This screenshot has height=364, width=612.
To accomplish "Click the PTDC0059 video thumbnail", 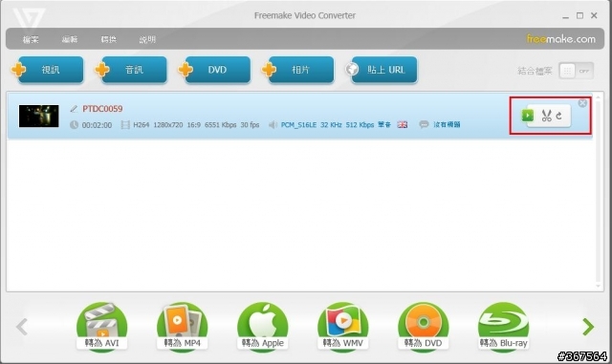I will click(x=38, y=116).
